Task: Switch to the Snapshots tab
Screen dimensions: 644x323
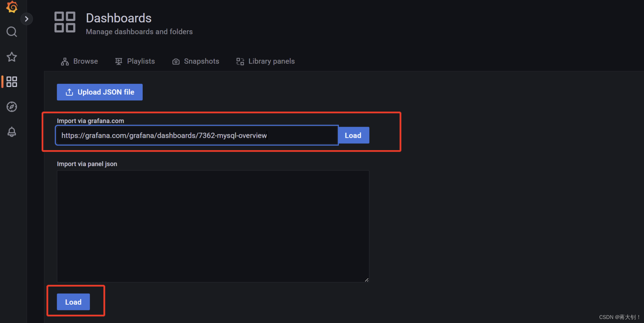Action: click(x=196, y=61)
